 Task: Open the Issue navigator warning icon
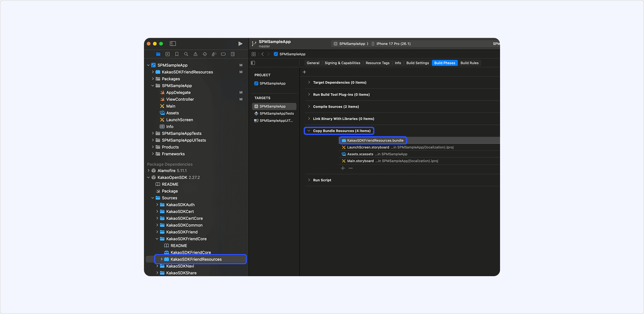click(x=195, y=54)
